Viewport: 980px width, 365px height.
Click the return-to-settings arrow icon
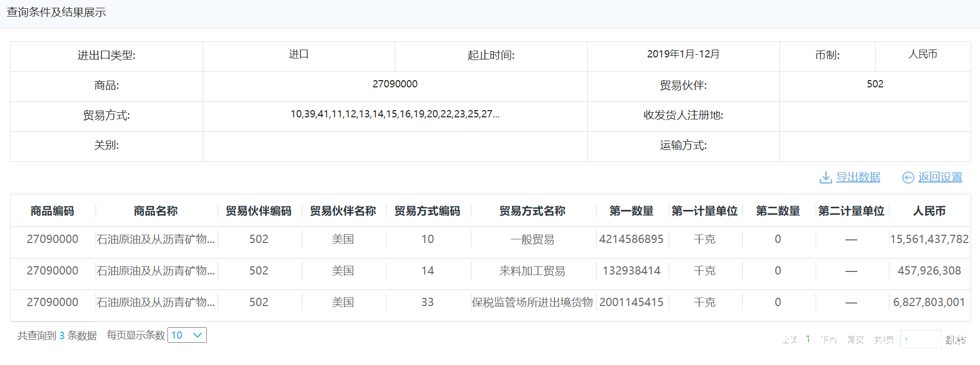point(908,177)
